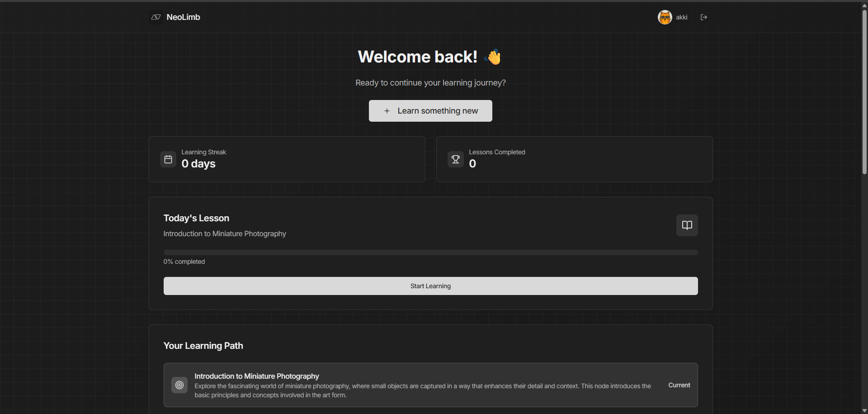Screen dimensions: 868x414
Task: Select the Current status badge
Action: (x=679, y=385)
